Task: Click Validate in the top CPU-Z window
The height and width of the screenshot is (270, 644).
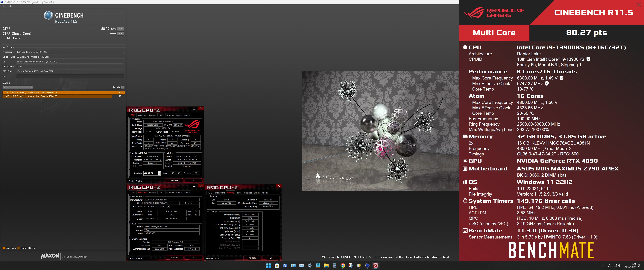Action: coord(174,180)
